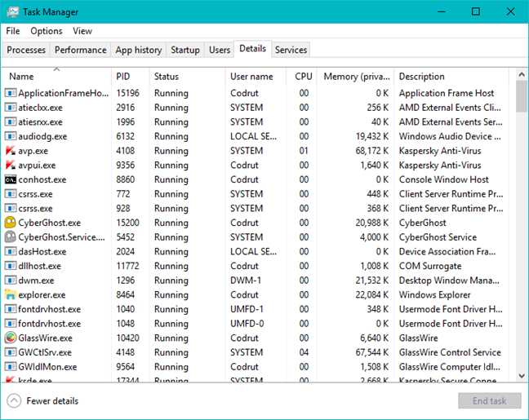The image size is (529, 420).
Task: Switch to the Startup tab
Action: pos(184,50)
